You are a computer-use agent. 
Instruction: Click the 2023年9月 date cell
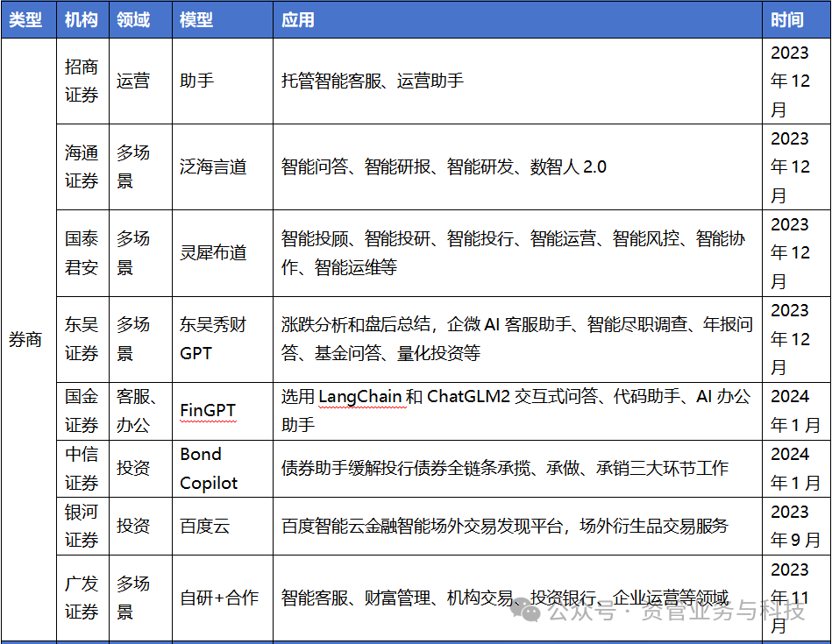(797, 527)
